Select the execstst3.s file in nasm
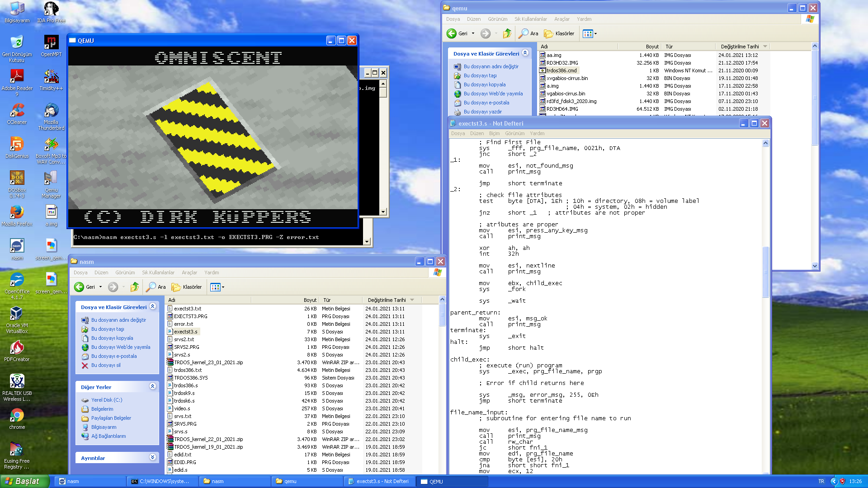This screenshot has width=868, height=488. [x=186, y=332]
